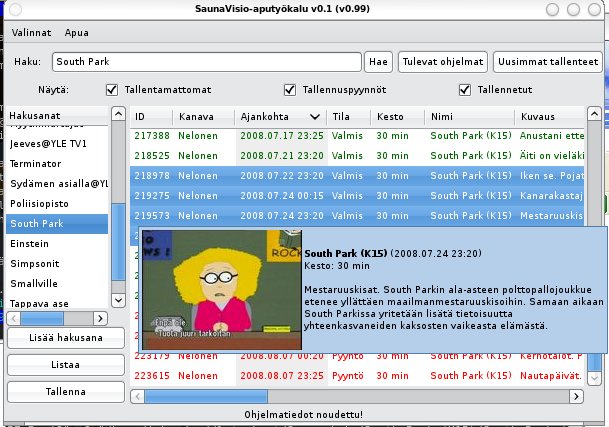Sort by the Tila column header
The width and height of the screenshot is (609, 427).
pyautogui.click(x=348, y=117)
